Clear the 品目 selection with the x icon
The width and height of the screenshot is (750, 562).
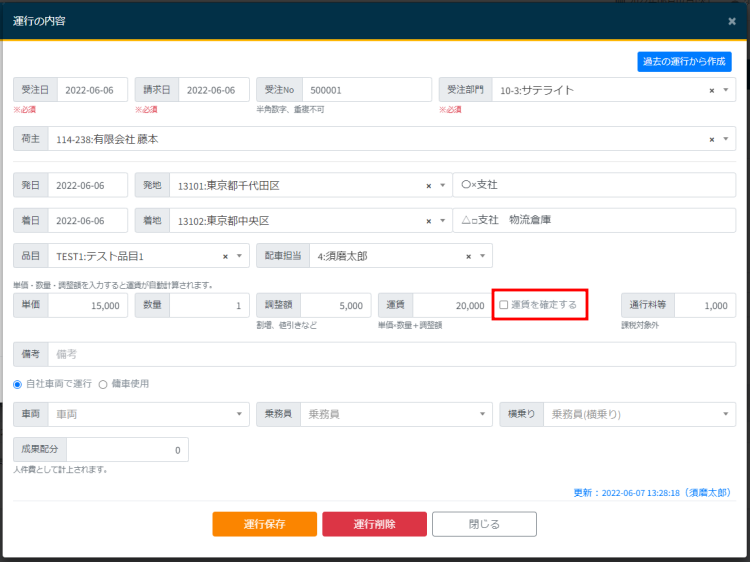(x=225, y=257)
